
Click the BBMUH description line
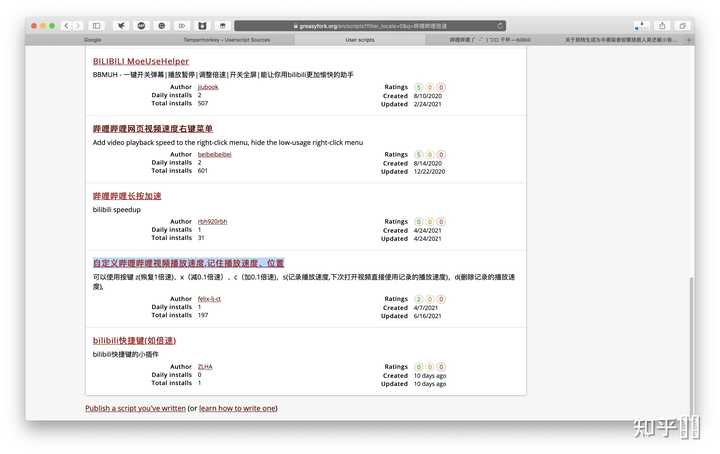click(223, 75)
